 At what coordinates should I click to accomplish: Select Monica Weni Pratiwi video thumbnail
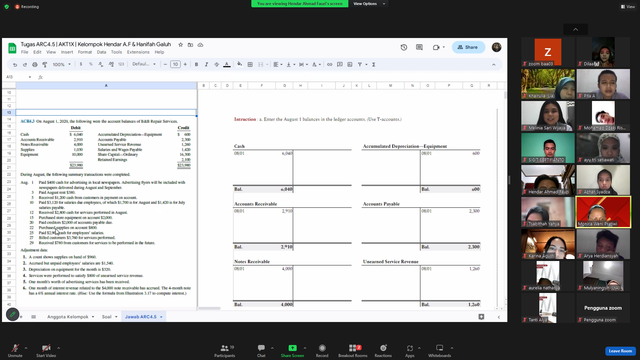click(603, 212)
